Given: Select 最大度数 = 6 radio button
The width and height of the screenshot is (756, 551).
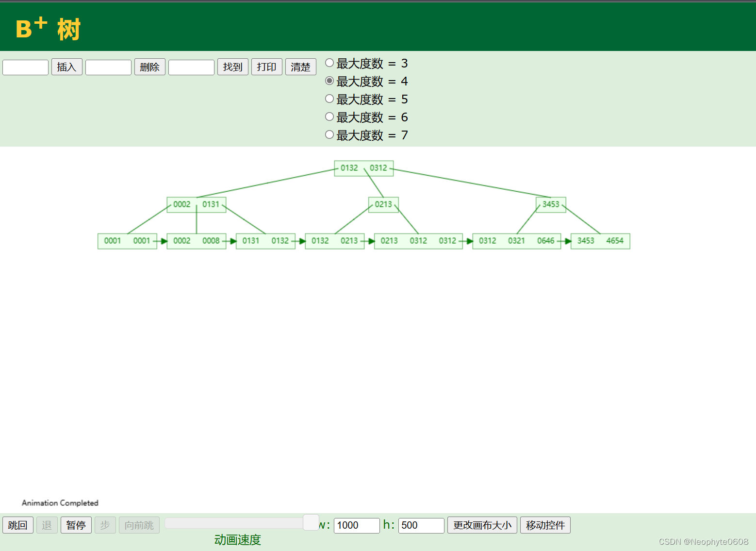Looking at the screenshot, I should pyautogui.click(x=329, y=116).
